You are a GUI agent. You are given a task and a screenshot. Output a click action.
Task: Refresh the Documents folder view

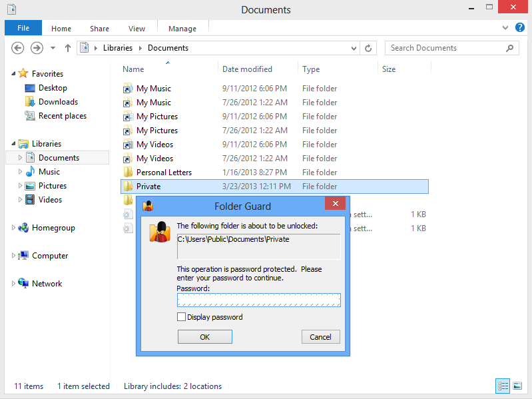click(368, 48)
